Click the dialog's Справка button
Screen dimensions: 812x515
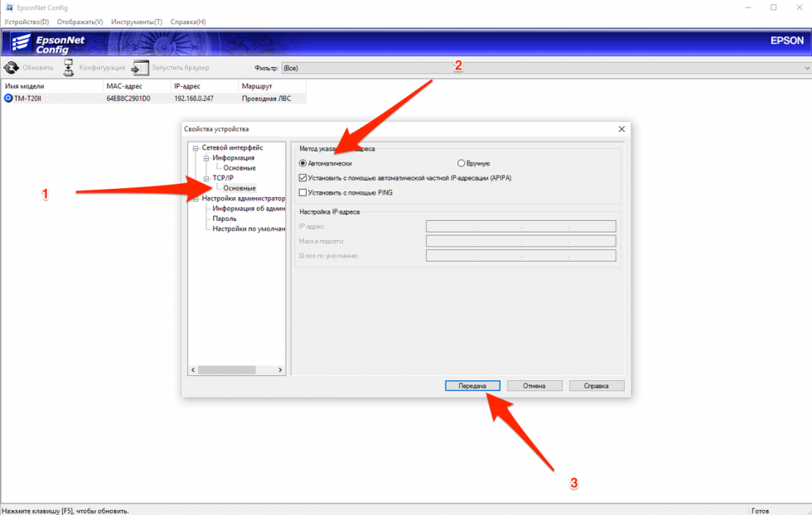(597, 386)
